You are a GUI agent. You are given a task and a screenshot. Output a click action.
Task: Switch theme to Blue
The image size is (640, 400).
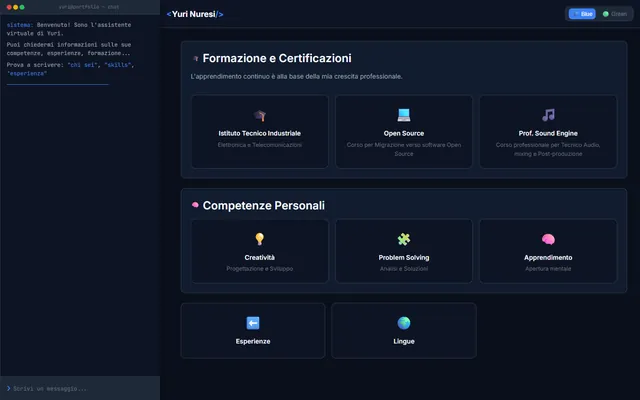point(582,14)
